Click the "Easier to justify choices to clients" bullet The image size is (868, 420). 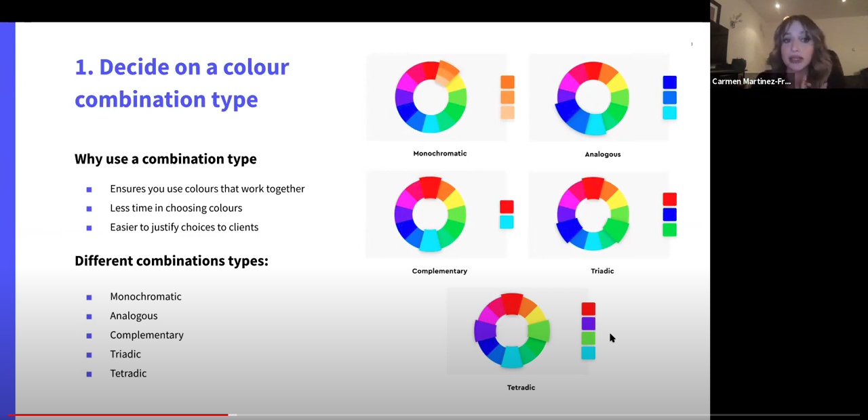click(184, 227)
